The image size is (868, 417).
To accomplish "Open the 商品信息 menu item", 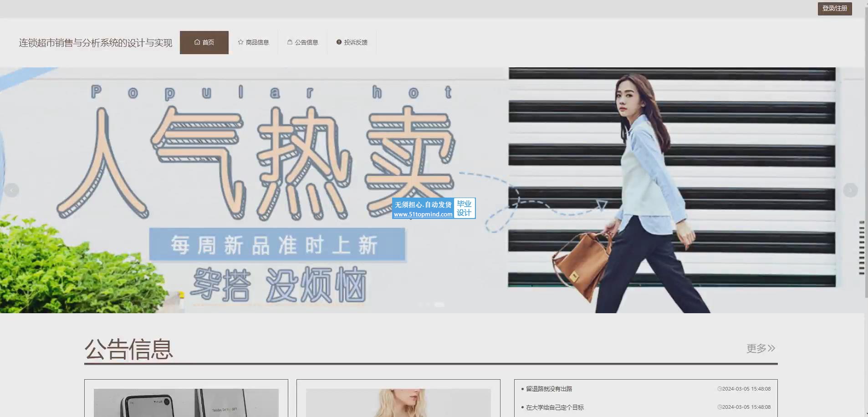I will pos(253,42).
